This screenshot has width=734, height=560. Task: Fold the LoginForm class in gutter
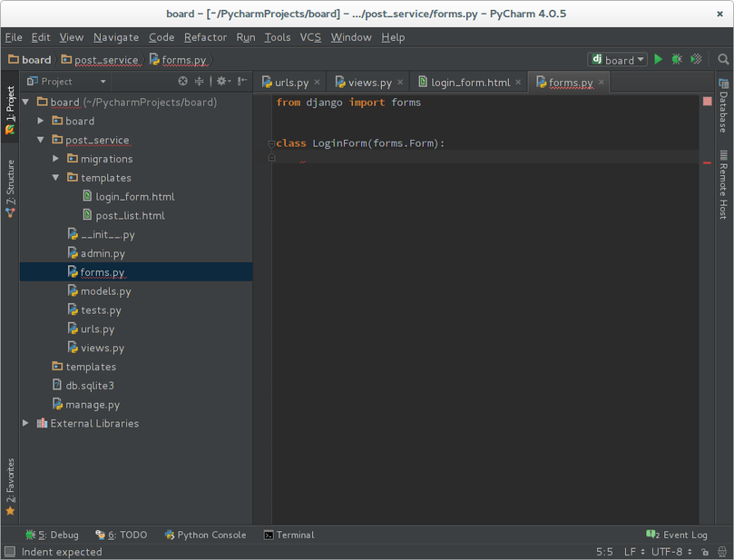pyautogui.click(x=271, y=143)
